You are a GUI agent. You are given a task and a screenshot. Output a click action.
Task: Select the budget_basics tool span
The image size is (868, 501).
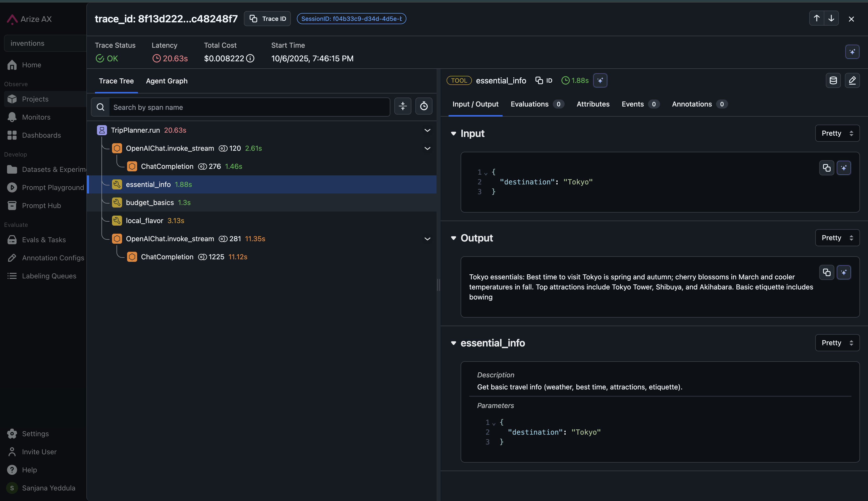262,202
